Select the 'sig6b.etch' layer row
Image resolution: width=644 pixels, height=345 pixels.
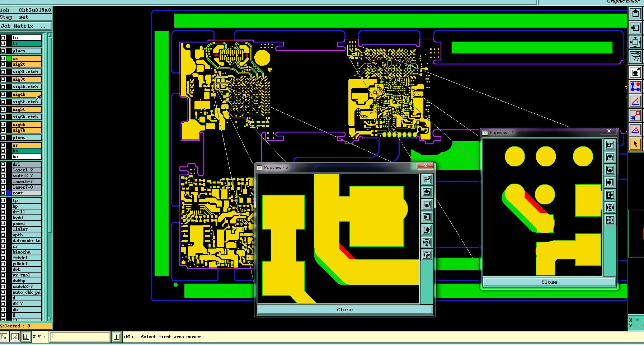coord(27,117)
